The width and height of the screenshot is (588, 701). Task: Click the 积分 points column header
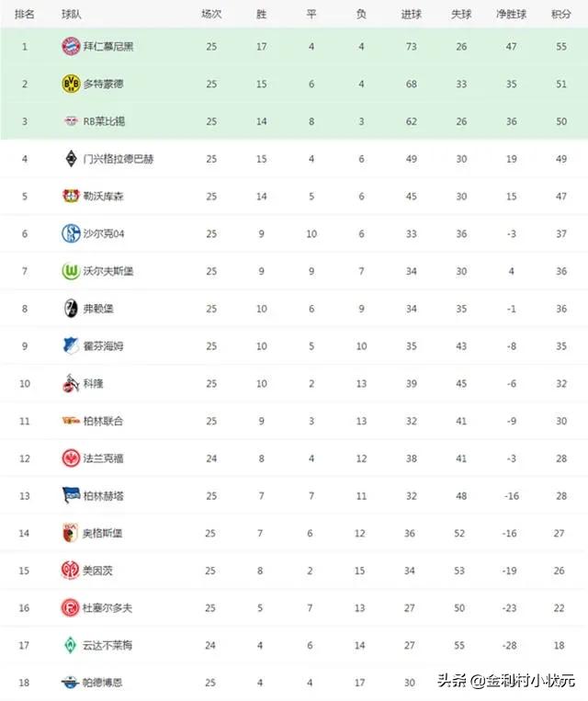click(561, 15)
